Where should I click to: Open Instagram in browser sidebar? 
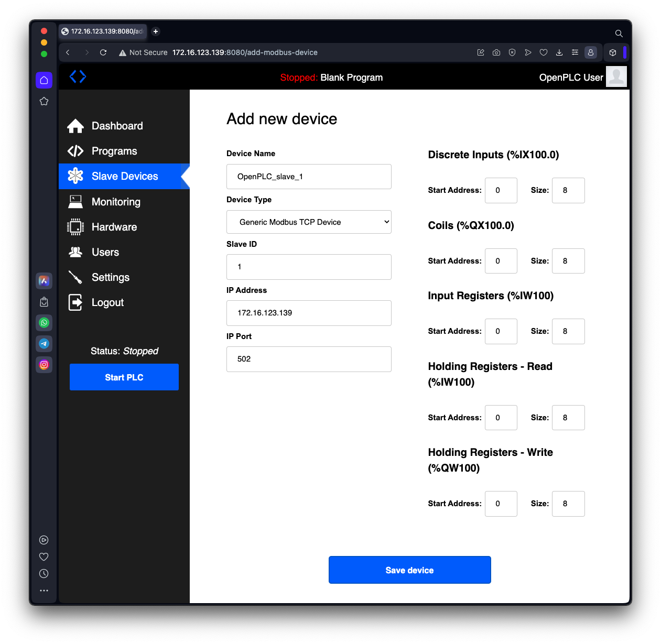coord(44,365)
